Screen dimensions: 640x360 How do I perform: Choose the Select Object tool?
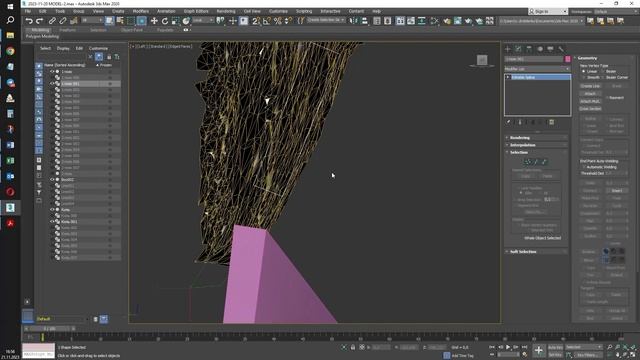(x=110, y=21)
